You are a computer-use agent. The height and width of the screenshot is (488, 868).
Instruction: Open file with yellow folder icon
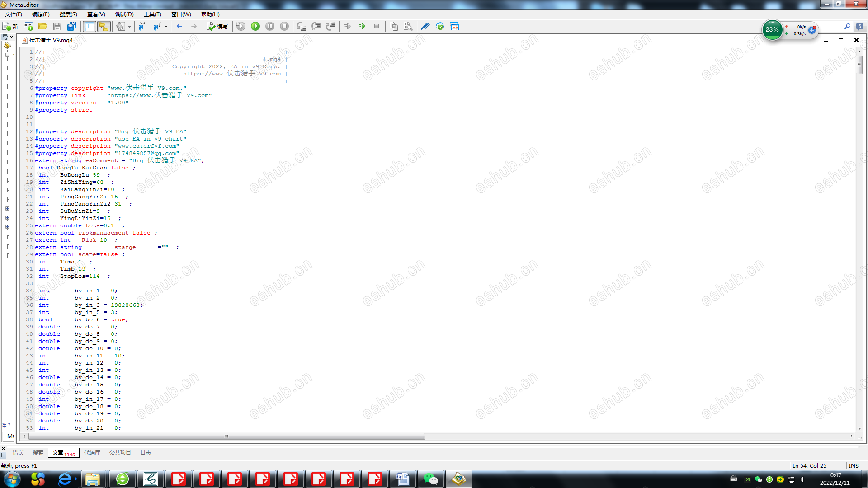point(42,26)
